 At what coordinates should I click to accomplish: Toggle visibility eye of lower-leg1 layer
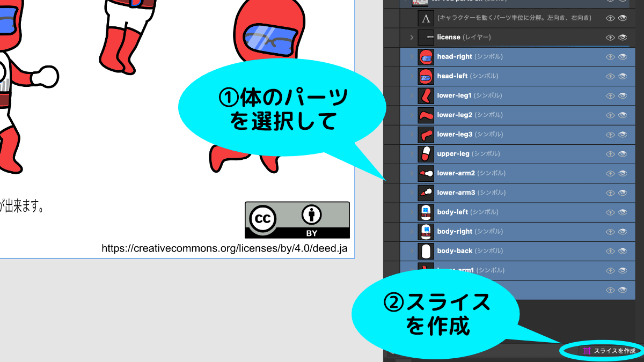[623, 95]
